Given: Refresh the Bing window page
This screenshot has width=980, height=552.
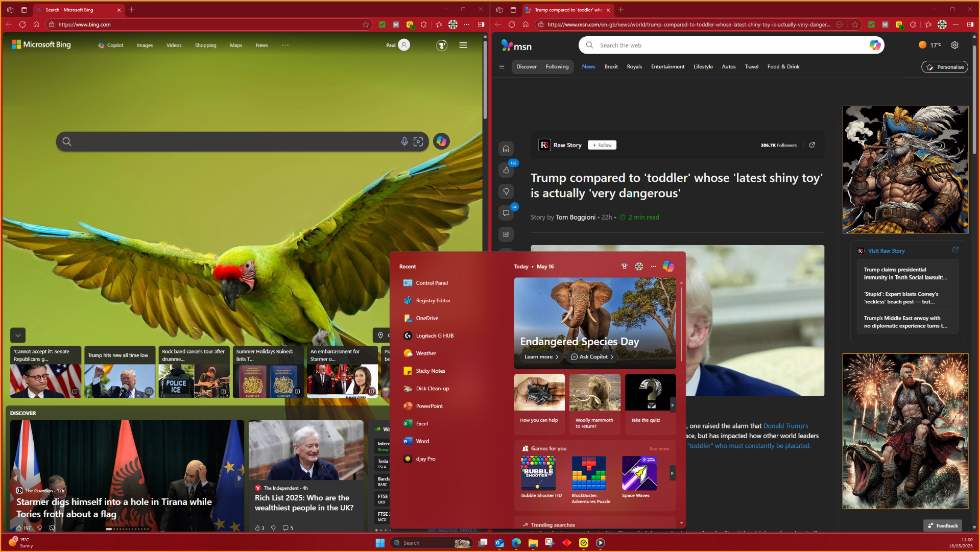Looking at the screenshot, I should pos(22,24).
